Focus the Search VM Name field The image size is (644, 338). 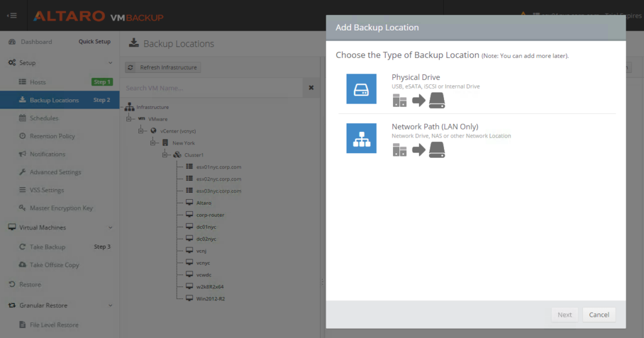click(x=214, y=88)
